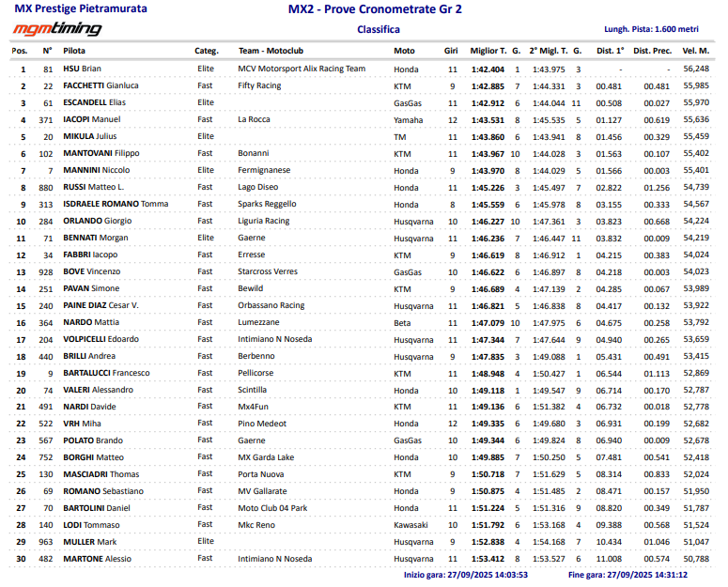Select rider 'IACOPI Manuel'
The image size is (728, 587).
[x=92, y=119]
